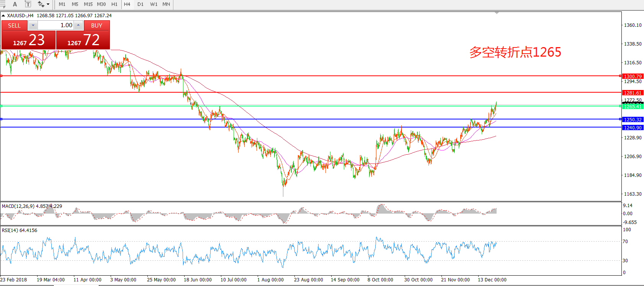Screen dimensions: 644x286
Task: Switch to the M1 timeframe
Action: point(62,4)
